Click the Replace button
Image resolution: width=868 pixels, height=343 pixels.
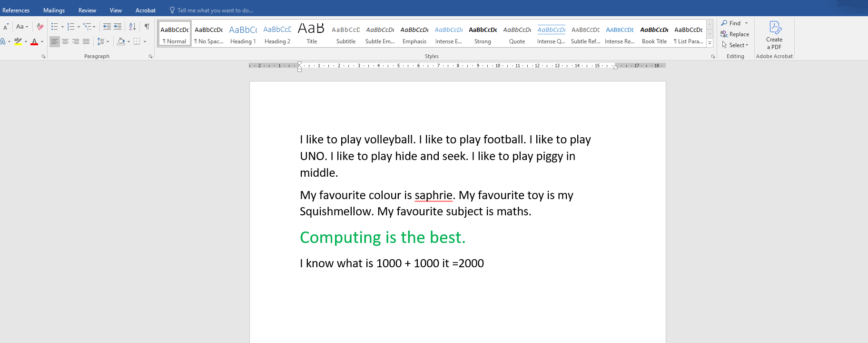point(735,34)
